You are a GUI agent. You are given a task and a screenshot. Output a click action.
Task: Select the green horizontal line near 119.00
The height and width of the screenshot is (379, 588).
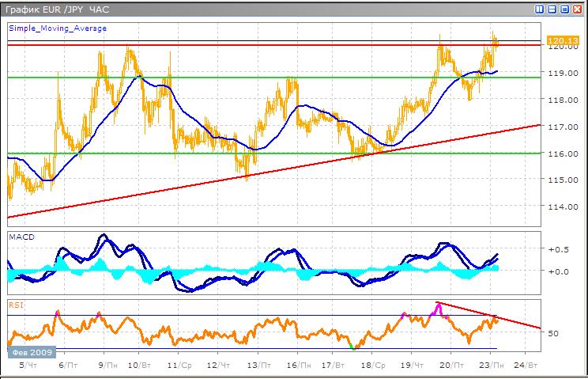(x=237, y=78)
